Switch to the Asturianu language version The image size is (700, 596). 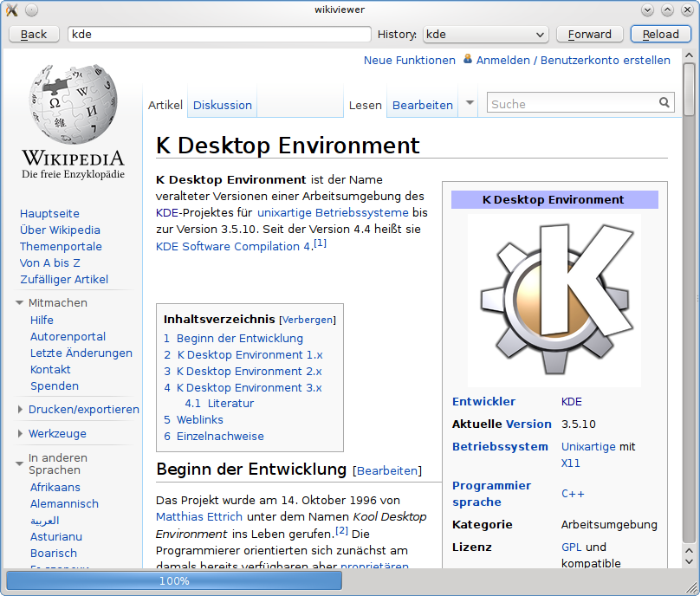click(x=56, y=537)
